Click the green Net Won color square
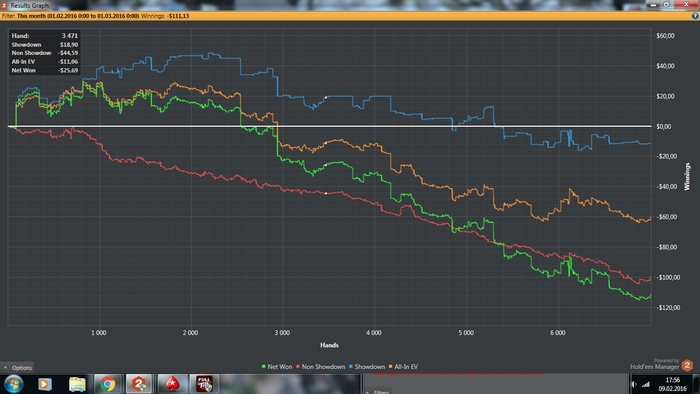Viewport: 700px width, 394px height. 263,367
